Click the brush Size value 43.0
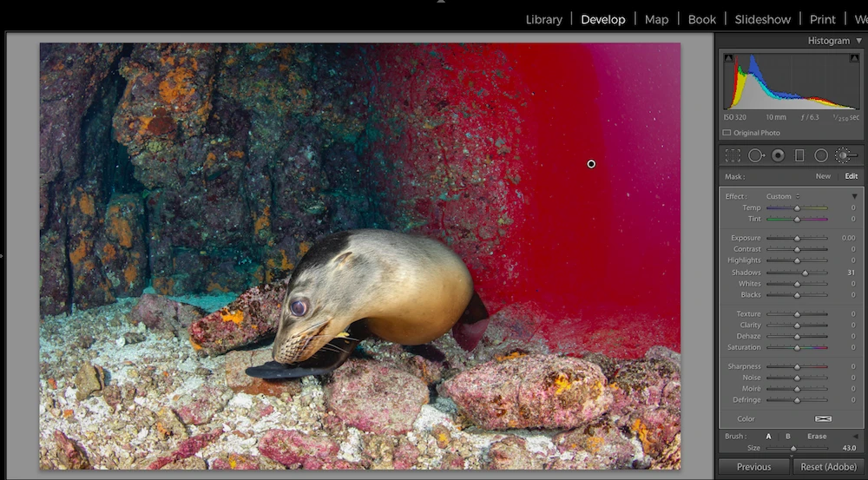Image resolution: width=868 pixels, height=480 pixels. pos(849,448)
